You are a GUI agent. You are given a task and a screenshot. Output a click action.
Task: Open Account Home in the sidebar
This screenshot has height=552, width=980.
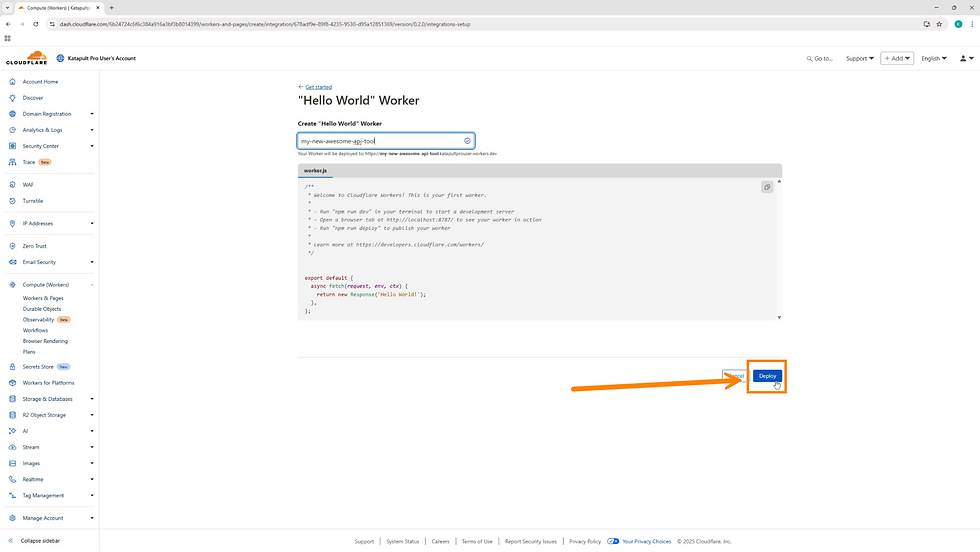click(40, 82)
